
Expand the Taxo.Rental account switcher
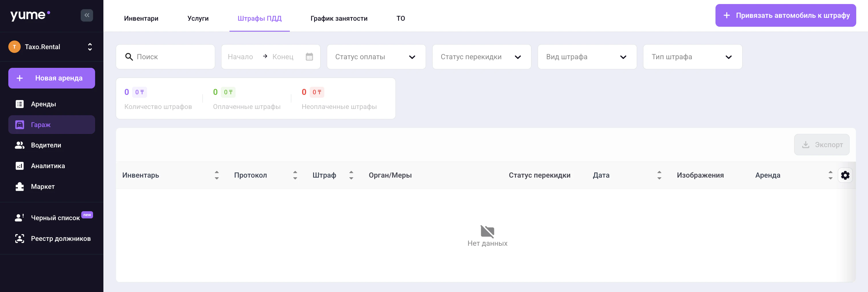click(x=90, y=47)
